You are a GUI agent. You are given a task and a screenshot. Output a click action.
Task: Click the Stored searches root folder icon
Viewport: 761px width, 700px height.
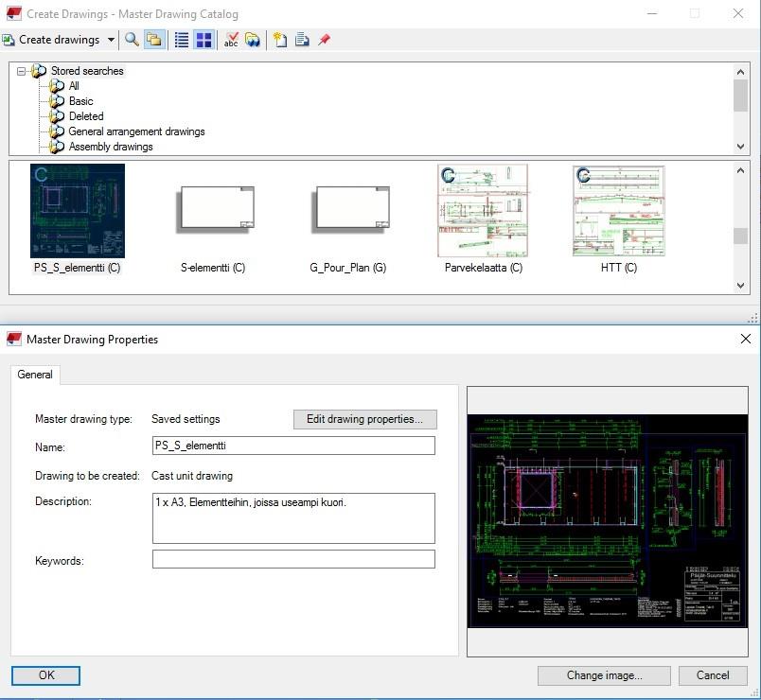click(x=39, y=71)
